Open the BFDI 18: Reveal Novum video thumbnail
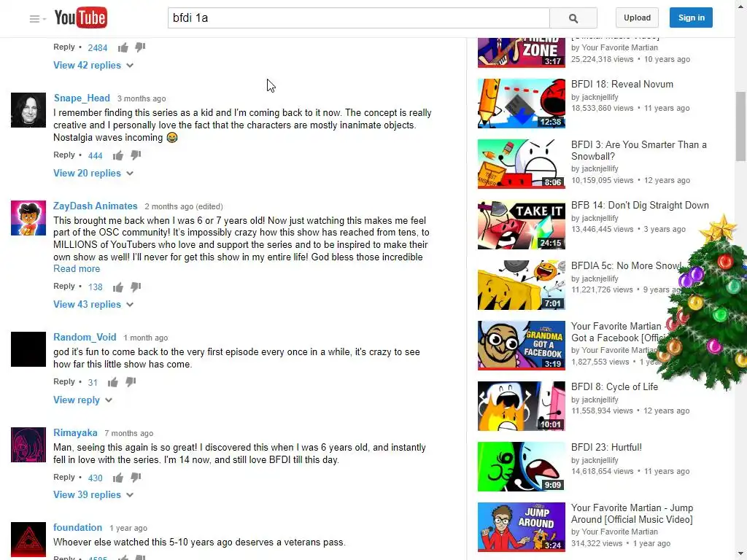747x560 pixels. click(x=521, y=104)
